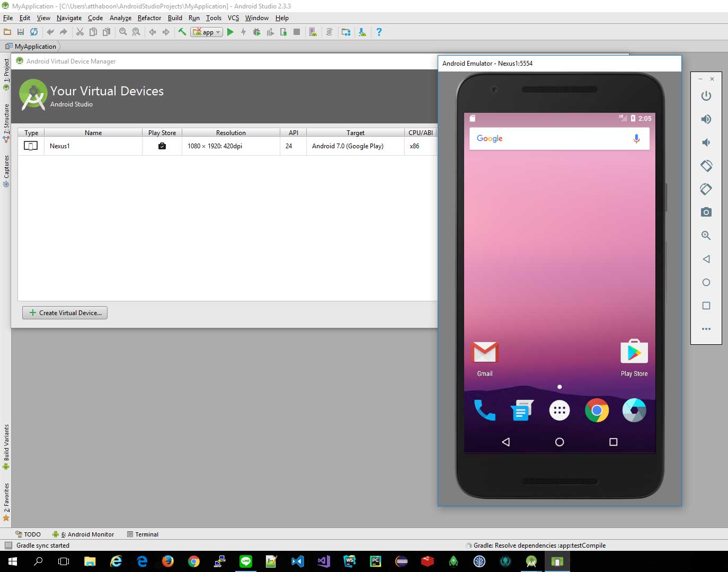Open the Terminal tool window
728x572 pixels.
(x=143, y=534)
